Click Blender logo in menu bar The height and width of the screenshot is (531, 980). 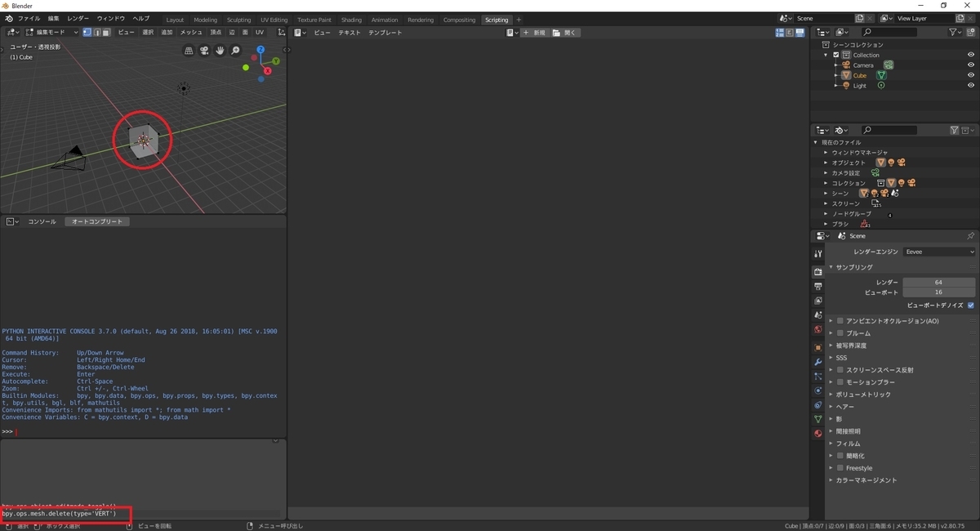(x=8, y=19)
